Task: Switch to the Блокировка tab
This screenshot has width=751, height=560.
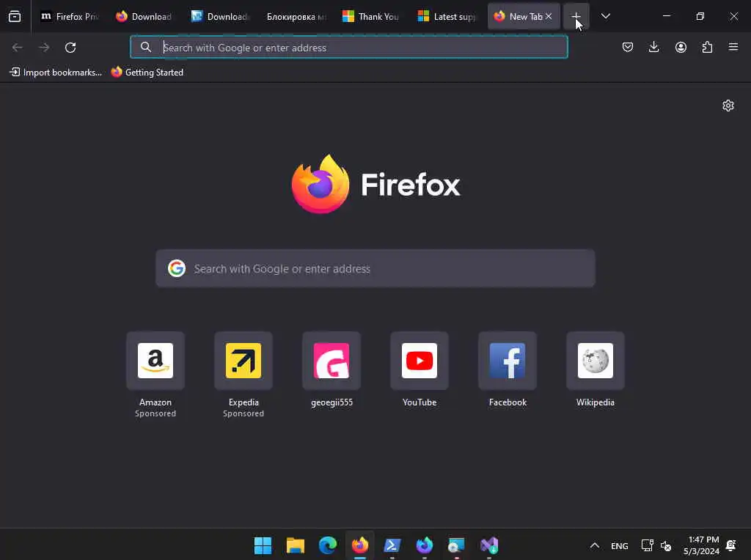Action: tap(296, 16)
